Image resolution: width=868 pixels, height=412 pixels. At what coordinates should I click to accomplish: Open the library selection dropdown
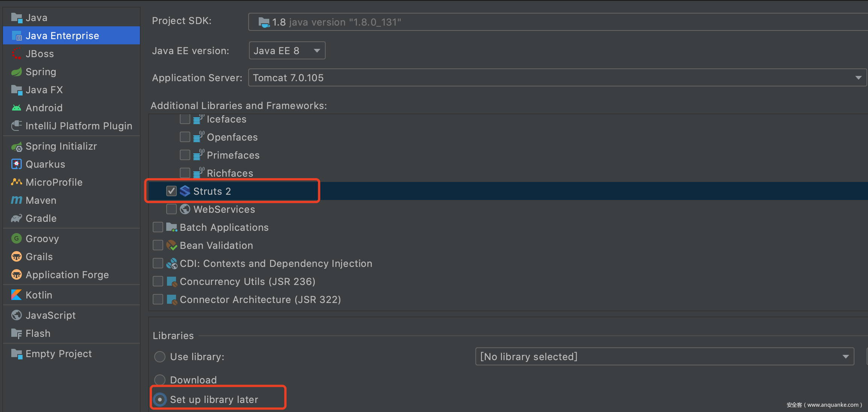coord(846,356)
